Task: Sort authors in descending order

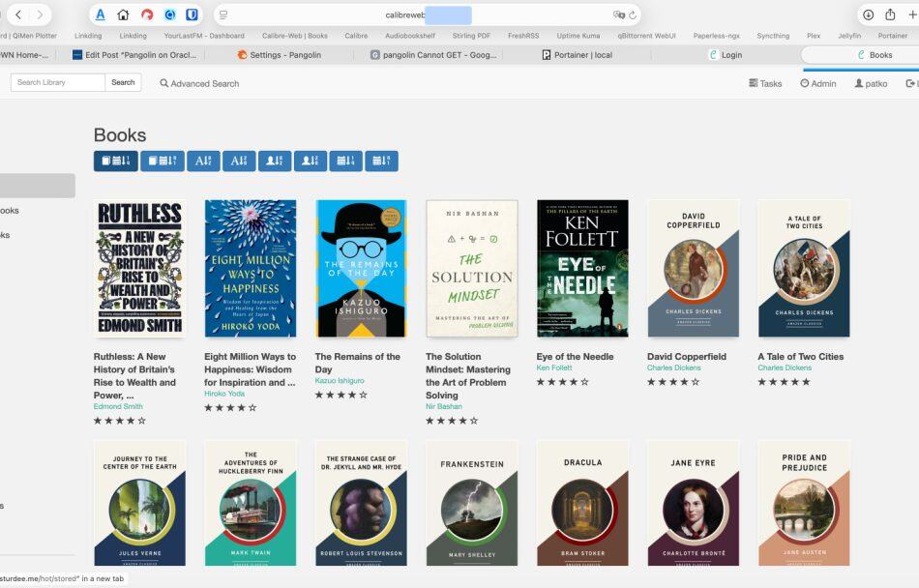Action: tap(311, 161)
